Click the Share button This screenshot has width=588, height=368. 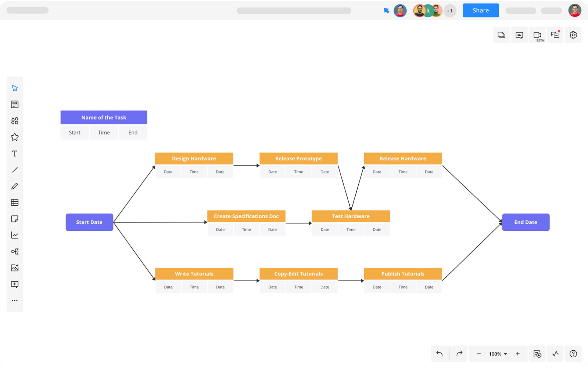tap(481, 10)
